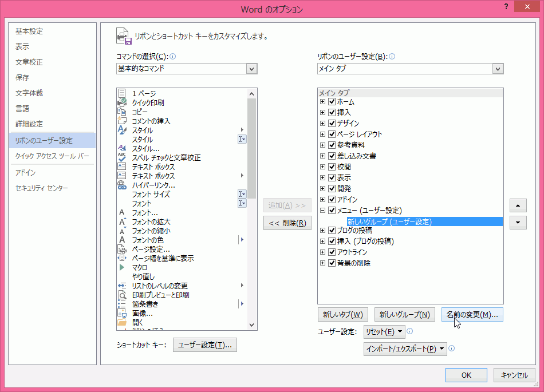Move selected item up with arrow button
544x392 pixels.
[518, 205]
